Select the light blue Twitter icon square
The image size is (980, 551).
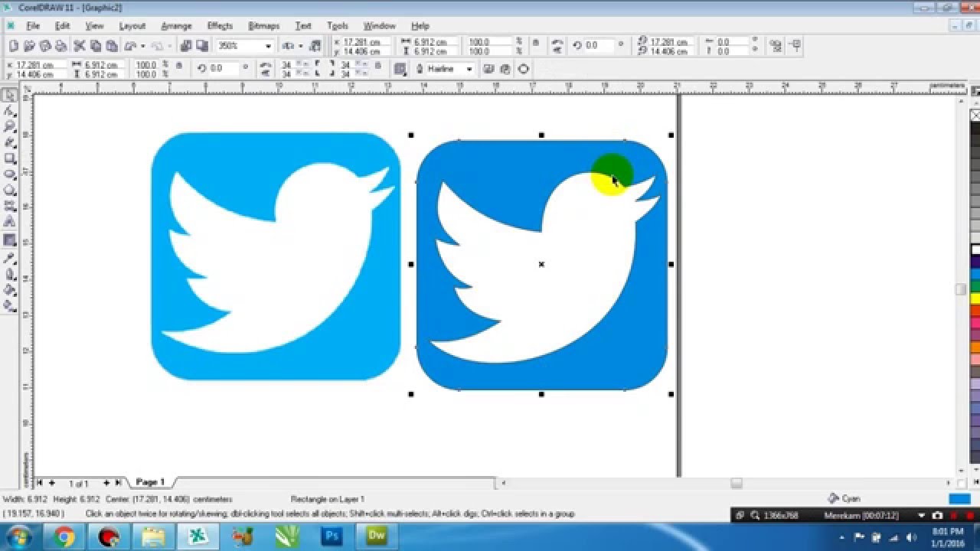[x=276, y=256]
